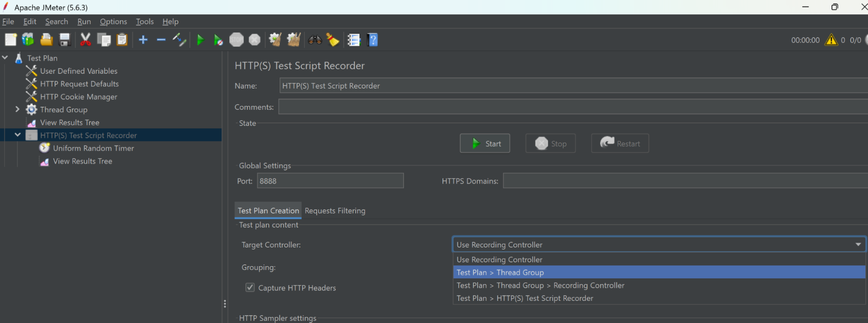This screenshot has width=868, height=323.
Task: Click the Stop recorder button
Action: coord(551,143)
